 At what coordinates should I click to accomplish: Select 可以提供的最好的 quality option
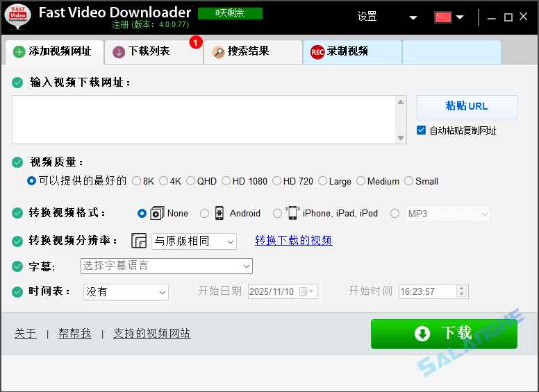point(31,181)
